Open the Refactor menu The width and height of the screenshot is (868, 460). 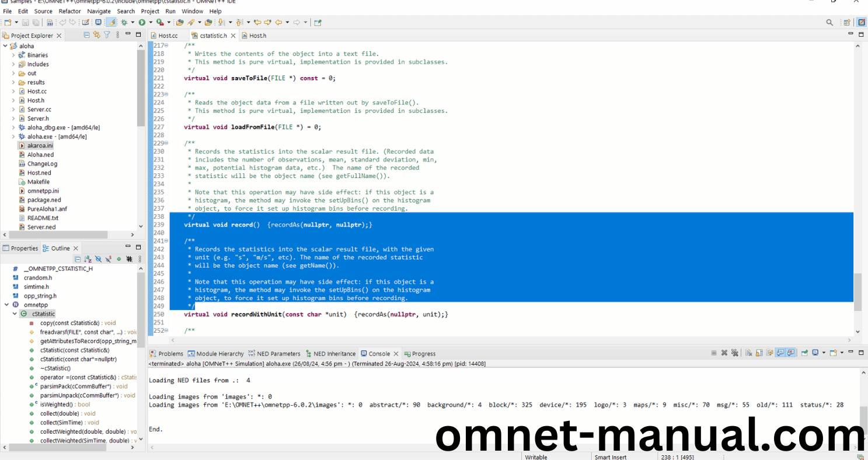pyautogui.click(x=69, y=11)
